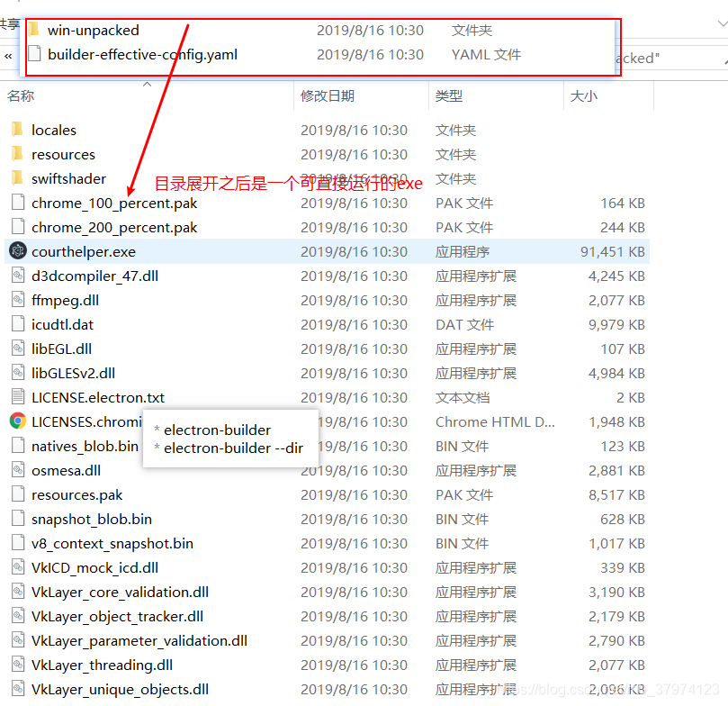Screen dimensions: 728x706
Task: Click the resources.pak file icon
Action: 18,494
